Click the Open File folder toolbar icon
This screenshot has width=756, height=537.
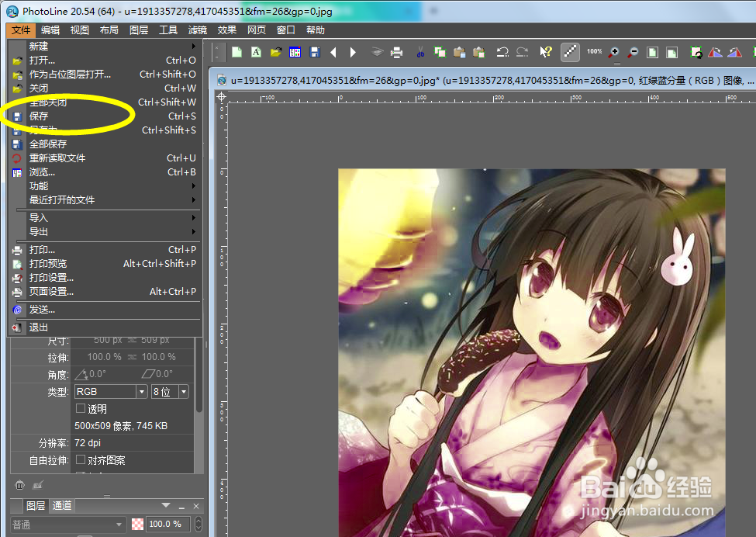[276, 52]
